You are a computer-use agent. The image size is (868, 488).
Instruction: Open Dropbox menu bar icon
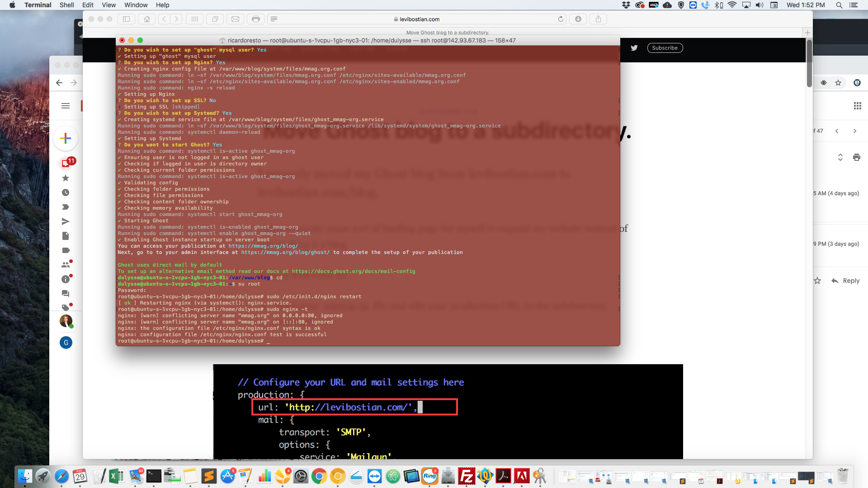coord(626,5)
